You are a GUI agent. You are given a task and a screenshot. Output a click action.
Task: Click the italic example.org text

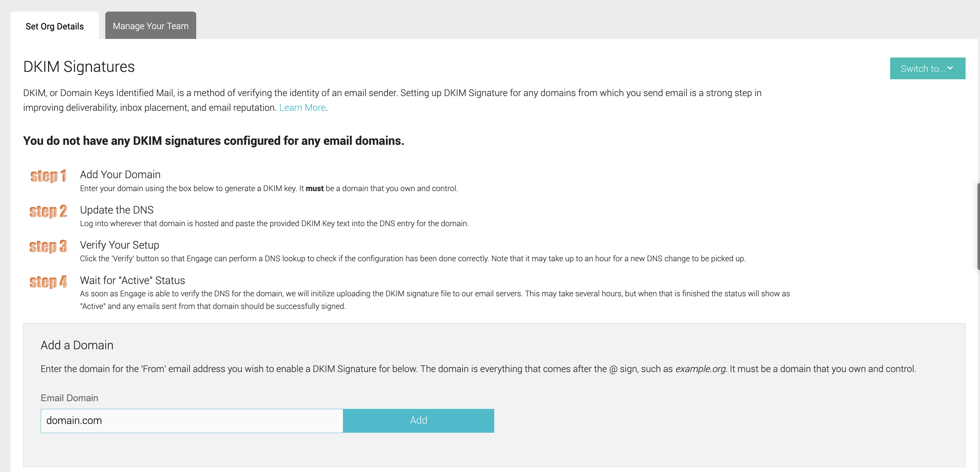700,369
